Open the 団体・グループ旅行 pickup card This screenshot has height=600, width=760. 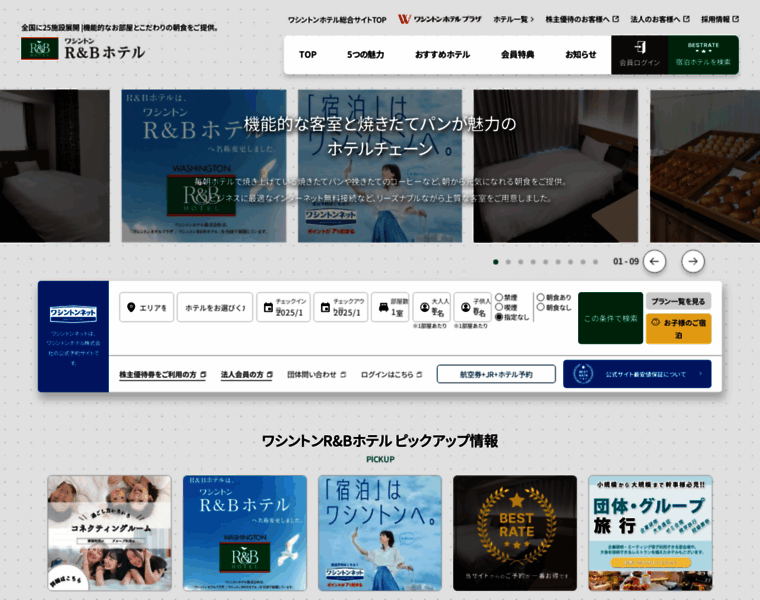[x=650, y=533]
